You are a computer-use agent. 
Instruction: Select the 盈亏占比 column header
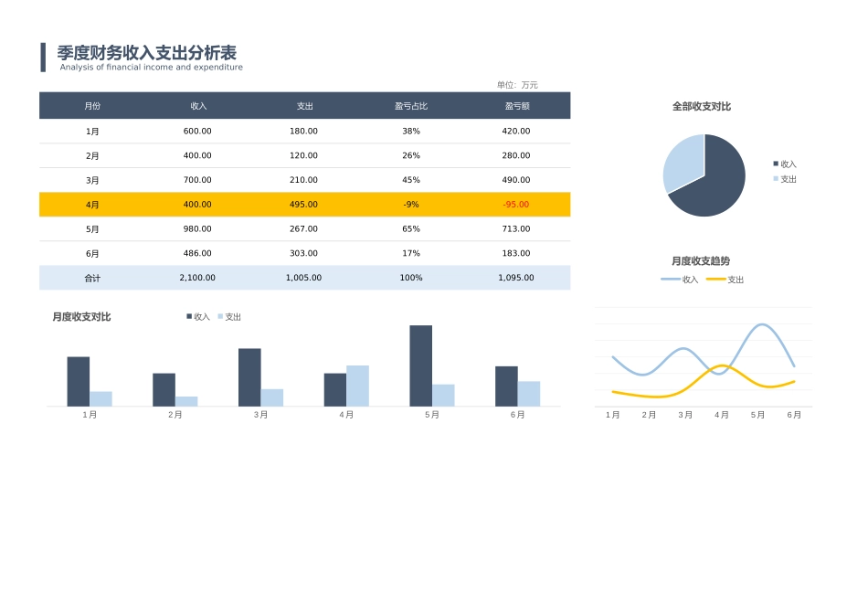click(x=410, y=106)
